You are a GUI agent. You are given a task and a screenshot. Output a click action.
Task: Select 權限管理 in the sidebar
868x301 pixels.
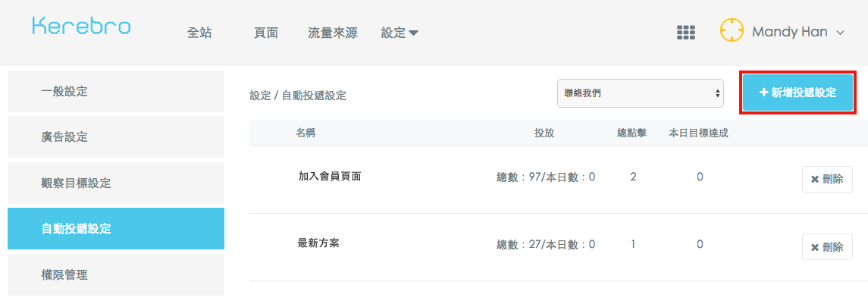click(x=116, y=274)
